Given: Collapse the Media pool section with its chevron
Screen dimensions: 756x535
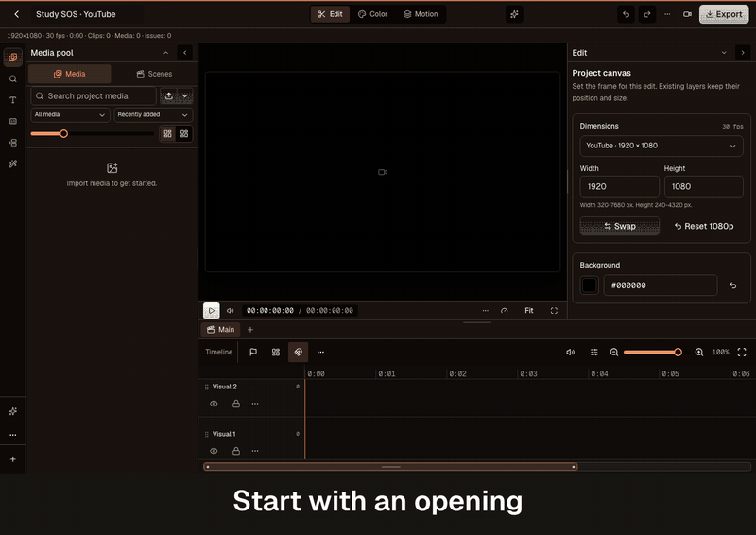Looking at the screenshot, I should (x=166, y=53).
